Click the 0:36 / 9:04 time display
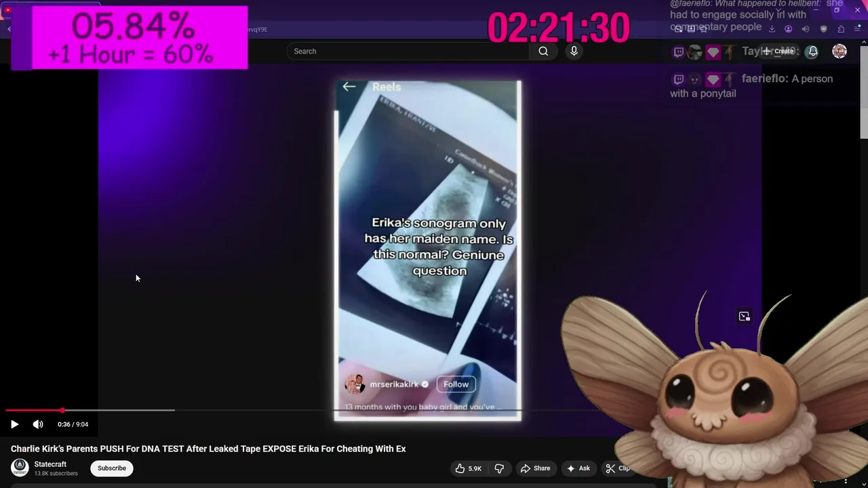This screenshot has height=488, width=868. 73,424
